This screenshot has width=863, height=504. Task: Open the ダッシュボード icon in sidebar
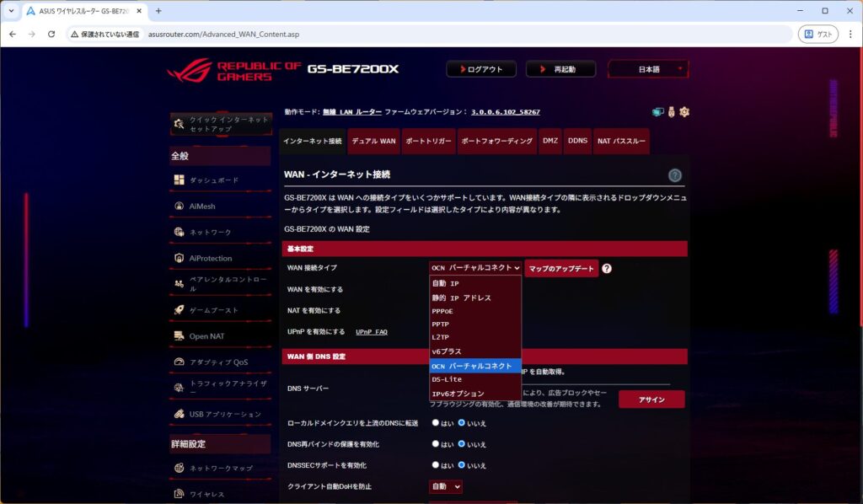pyautogui.click(x=180, y=180)
